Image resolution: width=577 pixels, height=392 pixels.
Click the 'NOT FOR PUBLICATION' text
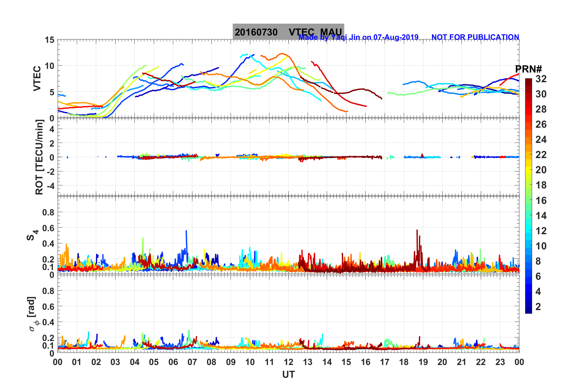coord(475,37)
